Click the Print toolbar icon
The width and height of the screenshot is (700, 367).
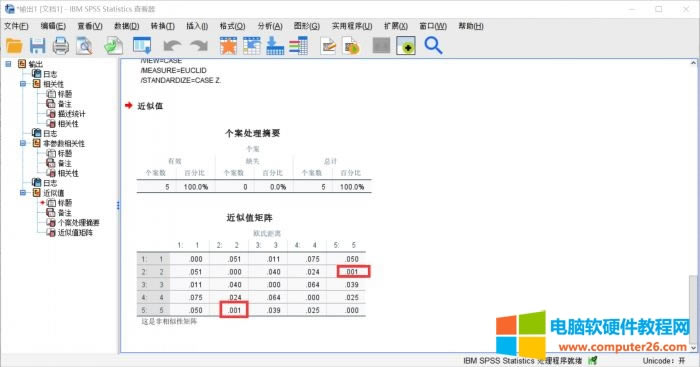tap(61, 46)
